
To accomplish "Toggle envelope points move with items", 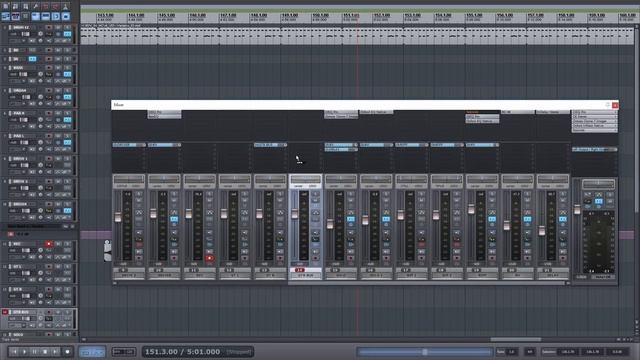I will pyautogui.click(x=36, y=16).
